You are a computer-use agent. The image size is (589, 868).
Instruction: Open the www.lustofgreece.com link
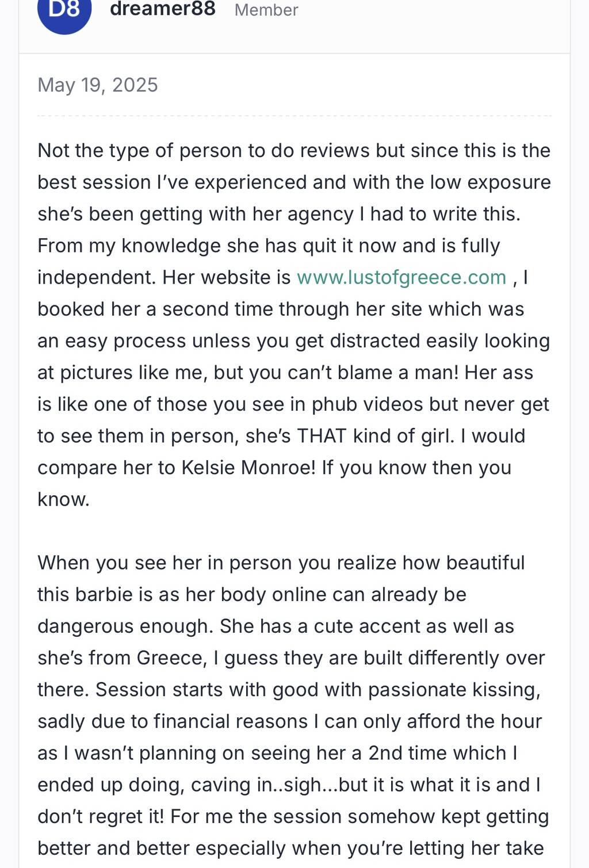401,277
